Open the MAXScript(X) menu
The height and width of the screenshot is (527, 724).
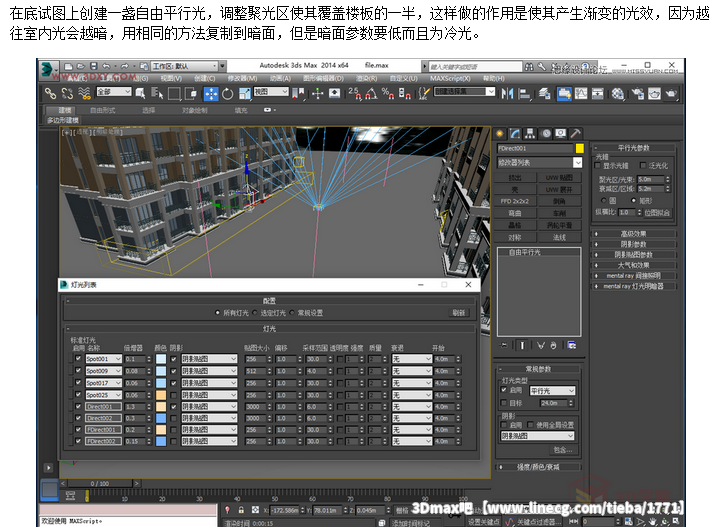(450, 79)
